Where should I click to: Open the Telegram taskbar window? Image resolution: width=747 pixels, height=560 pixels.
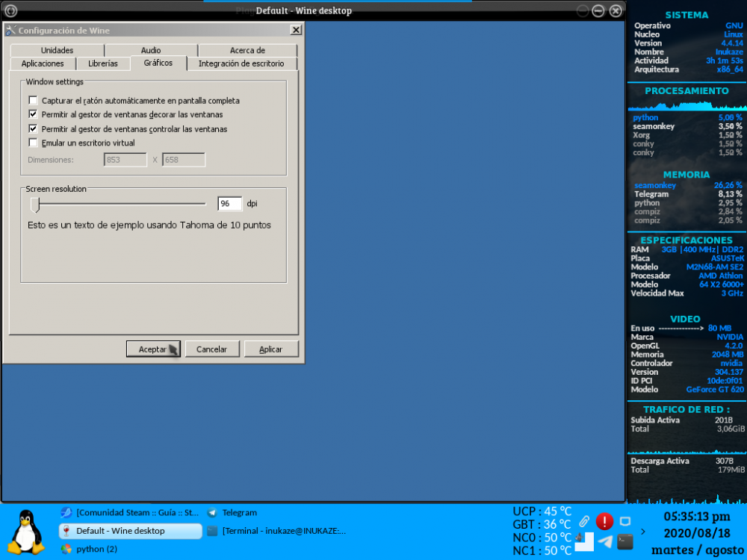(x=239, y=512)
